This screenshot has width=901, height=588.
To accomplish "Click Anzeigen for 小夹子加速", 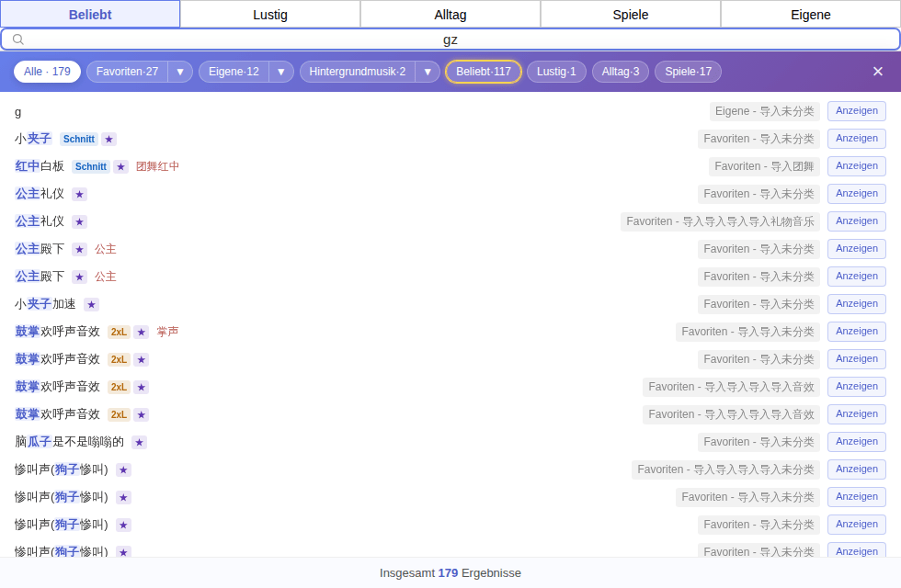I will 857,304.
